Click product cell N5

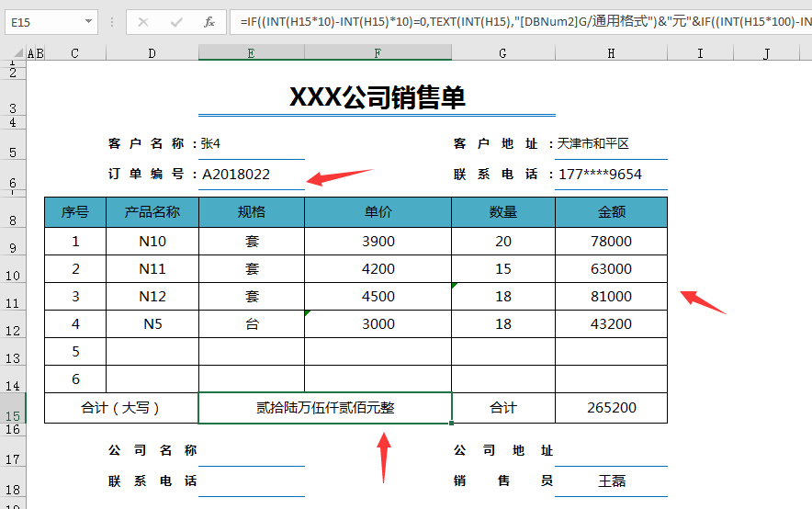coord(152,324)
